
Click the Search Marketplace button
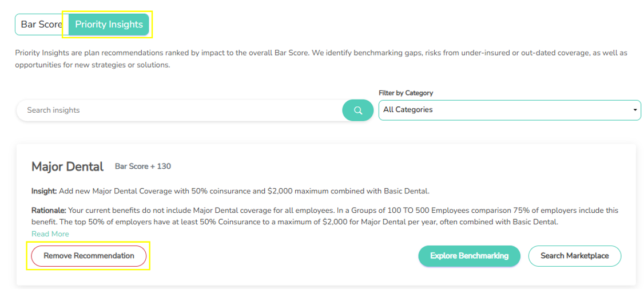575,256
